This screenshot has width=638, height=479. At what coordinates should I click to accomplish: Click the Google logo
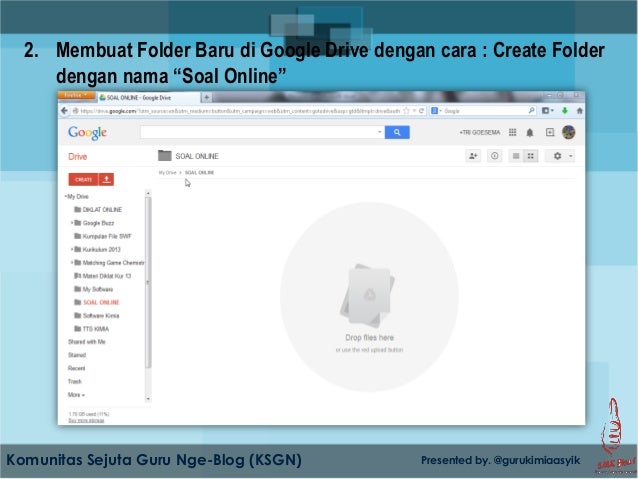point(87,133)
